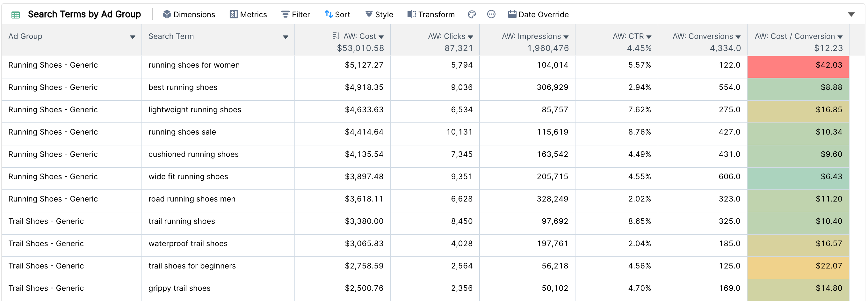
Task: Click the search term 'cushioned running shoes'
Action: (x=193, y=154)
